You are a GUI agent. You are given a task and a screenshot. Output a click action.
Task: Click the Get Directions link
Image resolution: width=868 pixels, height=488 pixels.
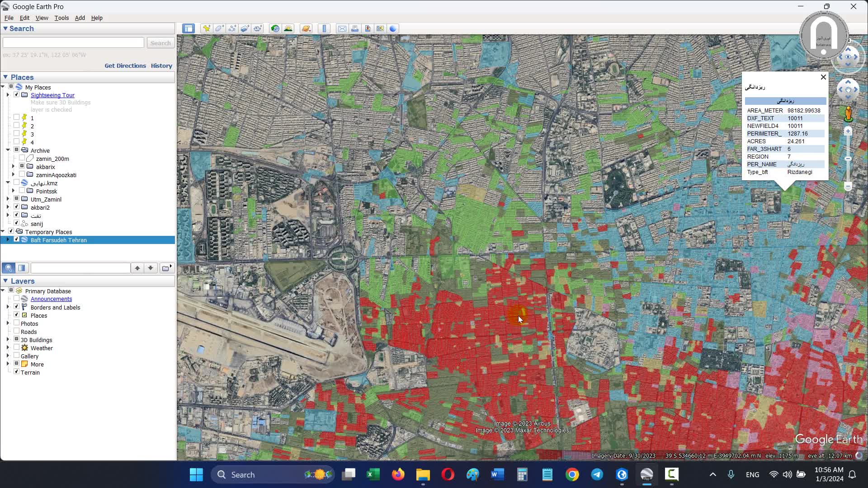pyautogui.click(x=125, y=66)
